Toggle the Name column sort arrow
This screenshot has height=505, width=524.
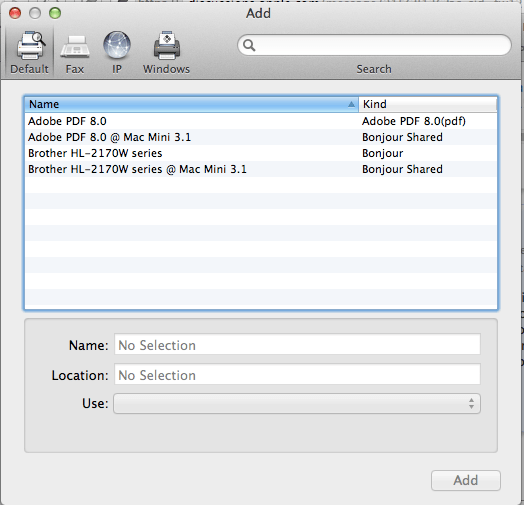(351, 104)
